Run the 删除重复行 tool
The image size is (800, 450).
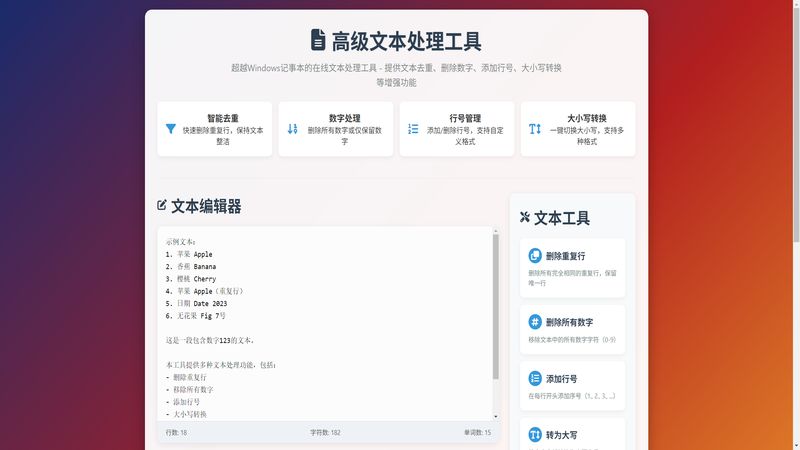coord(573,267)
